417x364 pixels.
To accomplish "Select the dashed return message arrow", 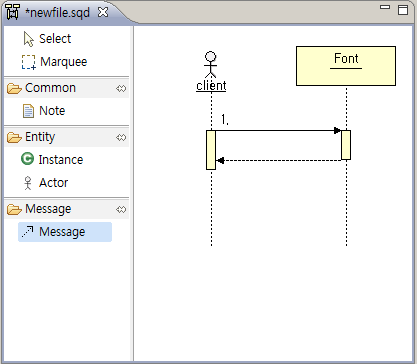I will coord(278,160).
